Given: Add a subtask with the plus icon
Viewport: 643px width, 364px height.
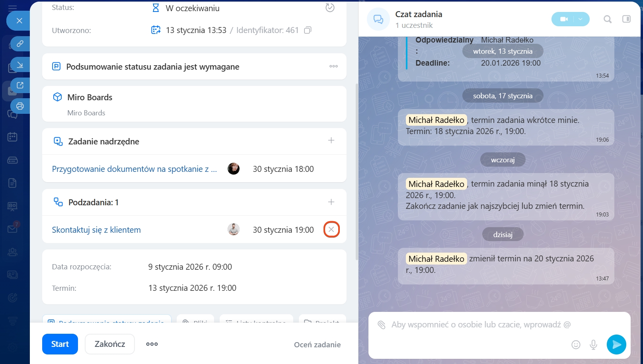Looking at the screenshot, I should click(x=331, y=202).
